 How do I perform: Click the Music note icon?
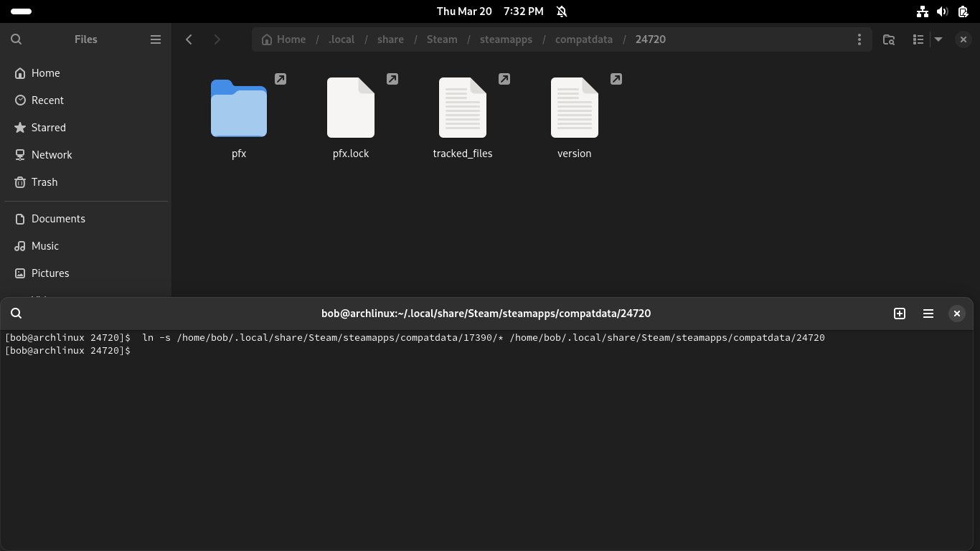click(20, 246)
